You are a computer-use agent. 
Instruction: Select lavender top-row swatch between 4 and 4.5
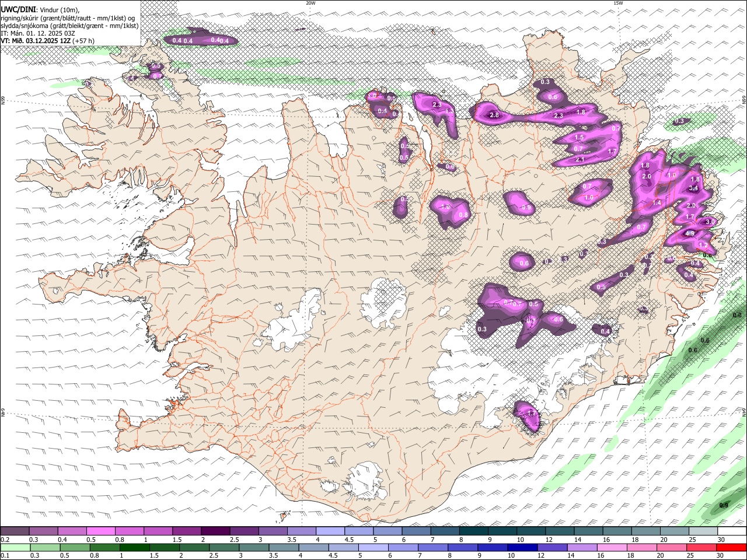330,531
